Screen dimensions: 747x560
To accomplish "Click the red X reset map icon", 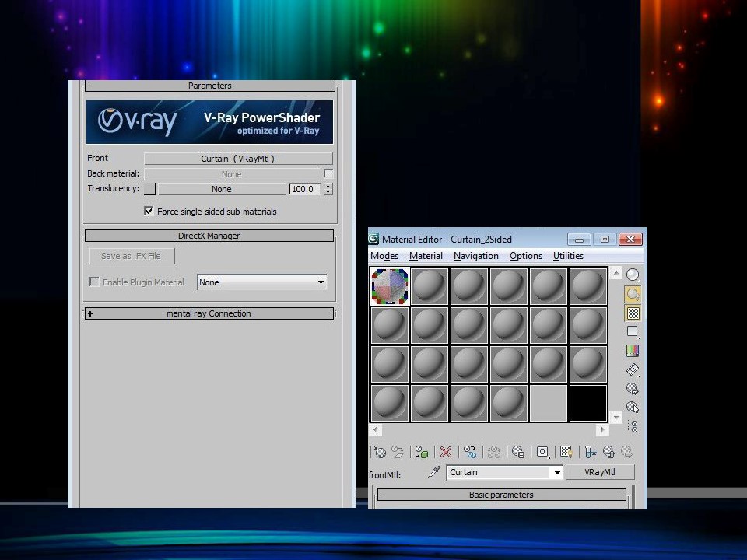I will click(446, 451).
